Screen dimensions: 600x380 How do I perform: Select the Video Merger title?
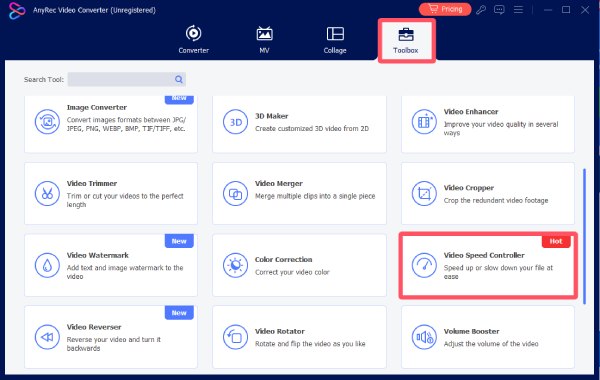(279, 183)
